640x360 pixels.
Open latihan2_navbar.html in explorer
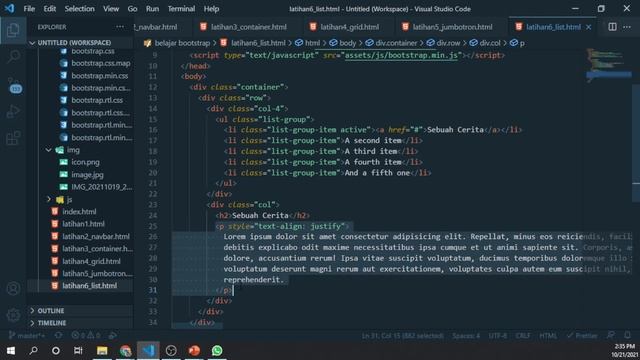pyautogui.click(x=96, y=236)
